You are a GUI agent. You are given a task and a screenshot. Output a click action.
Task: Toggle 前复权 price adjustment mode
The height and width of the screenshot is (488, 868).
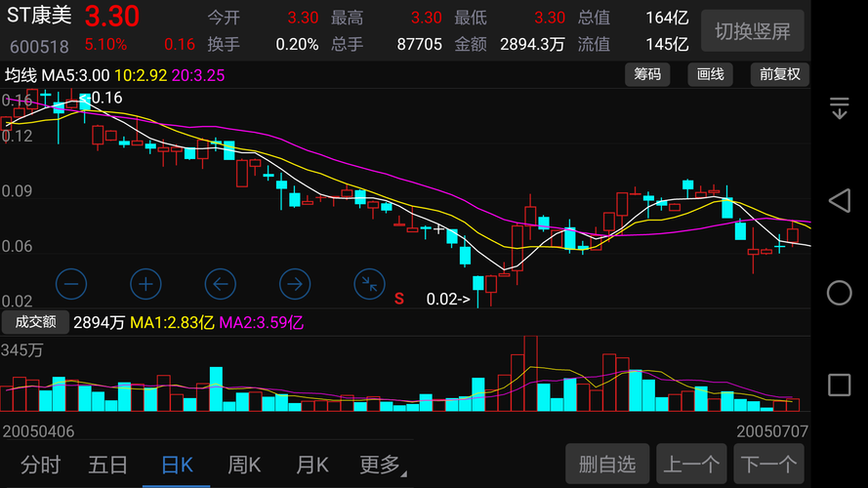coord(779,74)
